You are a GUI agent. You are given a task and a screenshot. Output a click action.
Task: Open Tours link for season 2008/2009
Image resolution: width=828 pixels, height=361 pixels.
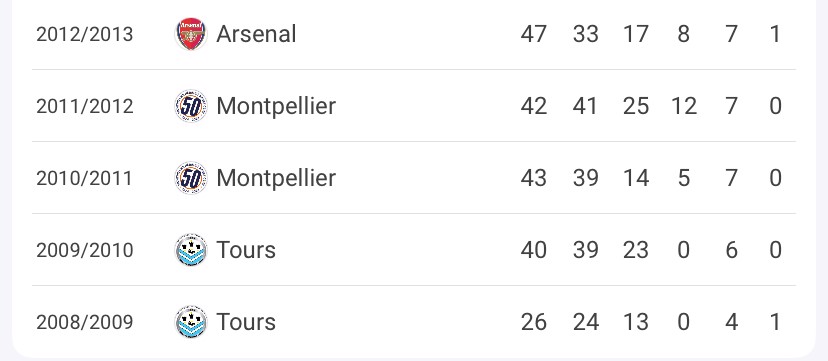pos(246,321)
